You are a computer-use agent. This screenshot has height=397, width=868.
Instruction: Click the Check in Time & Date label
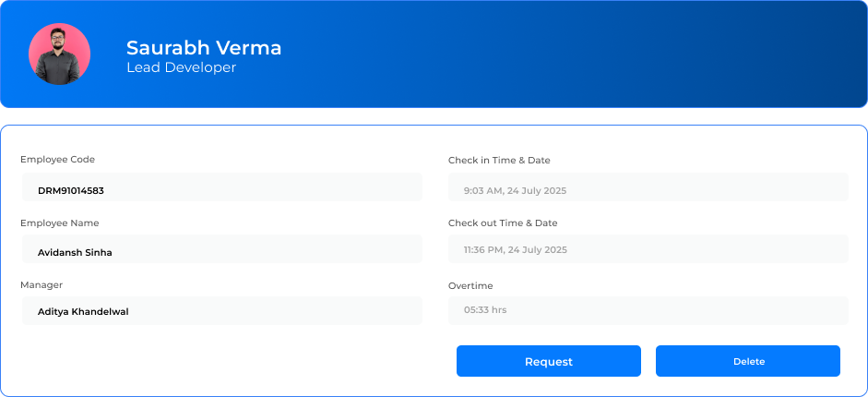tap(499, 161)
